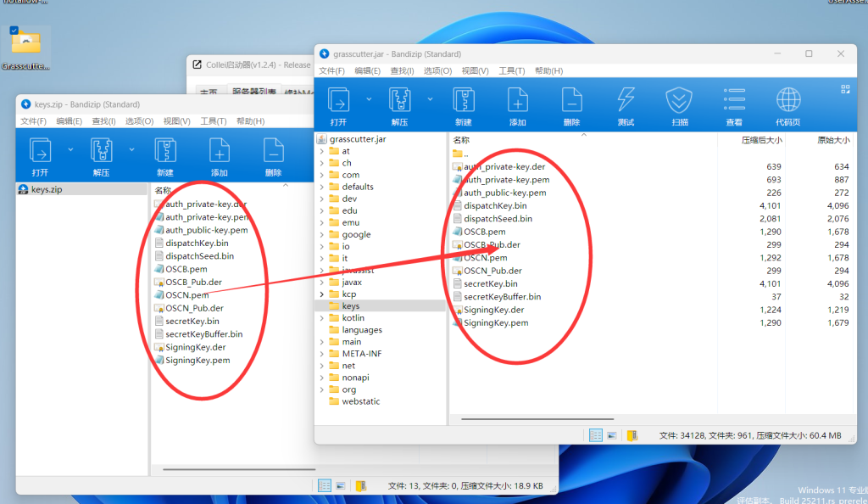Switch to details view in grasscutter.jar status bar

coord(596,435)
